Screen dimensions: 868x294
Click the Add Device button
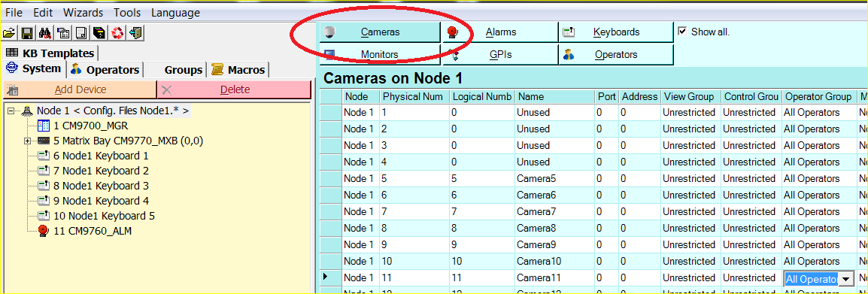click(x=80, y=89)
